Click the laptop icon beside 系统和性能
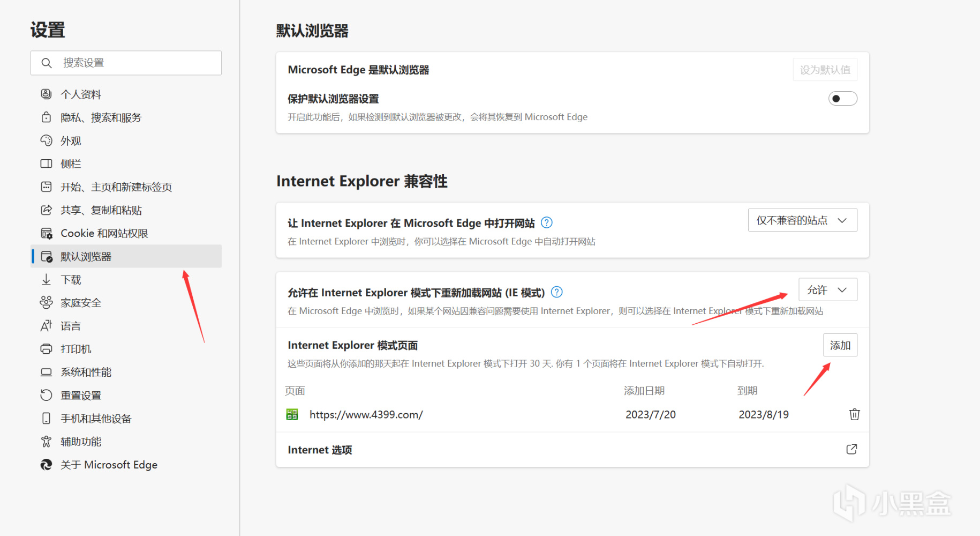Image resolution: width=980 pixels, height=536 pixels. tap(47, 372)
